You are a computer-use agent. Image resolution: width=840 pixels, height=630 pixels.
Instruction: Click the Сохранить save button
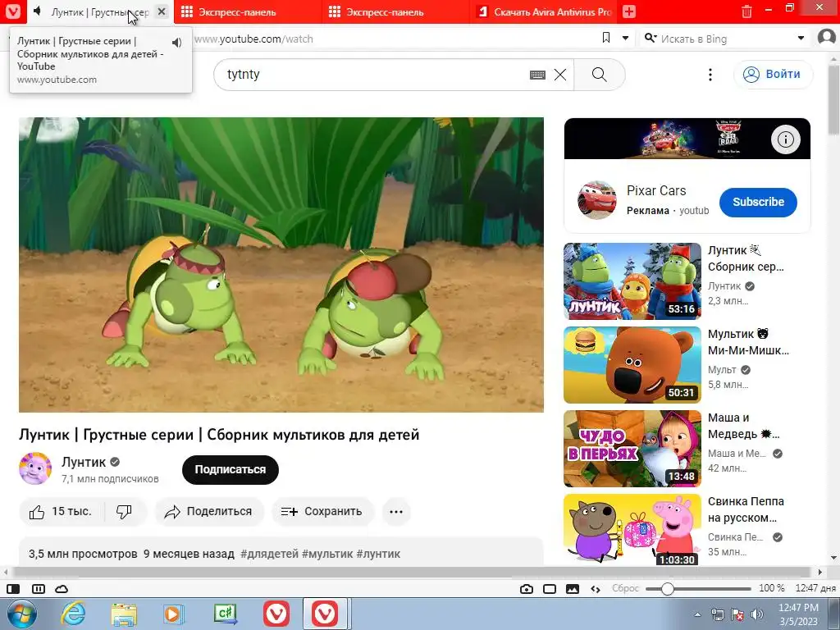[x=322, y=512]
